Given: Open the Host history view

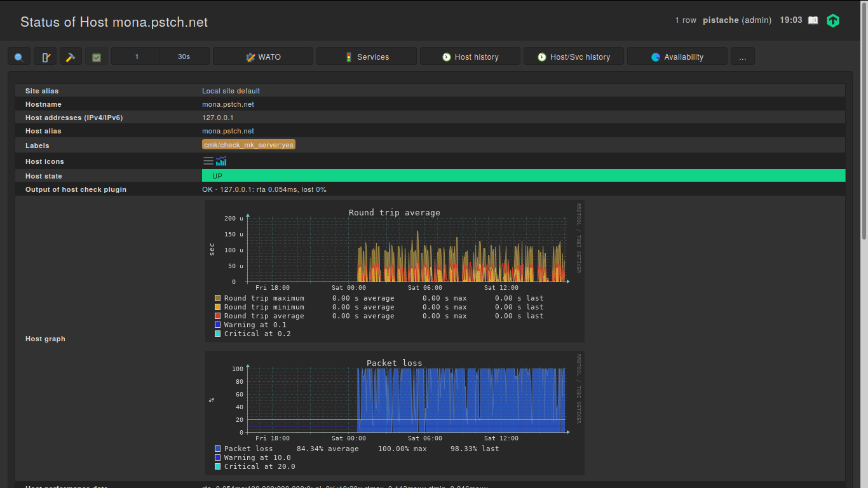Looking at the screenshot, I should pos(470,57).
